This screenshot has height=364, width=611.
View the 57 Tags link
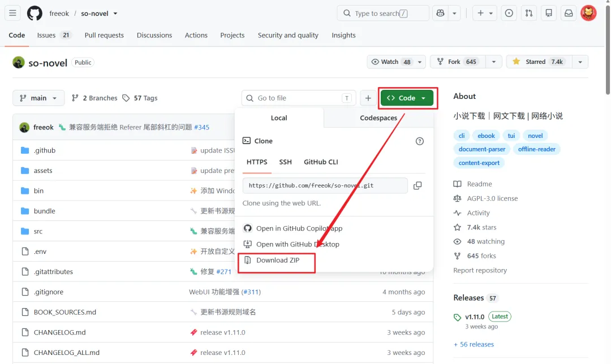pyautogui.click(x=140, y=98)
